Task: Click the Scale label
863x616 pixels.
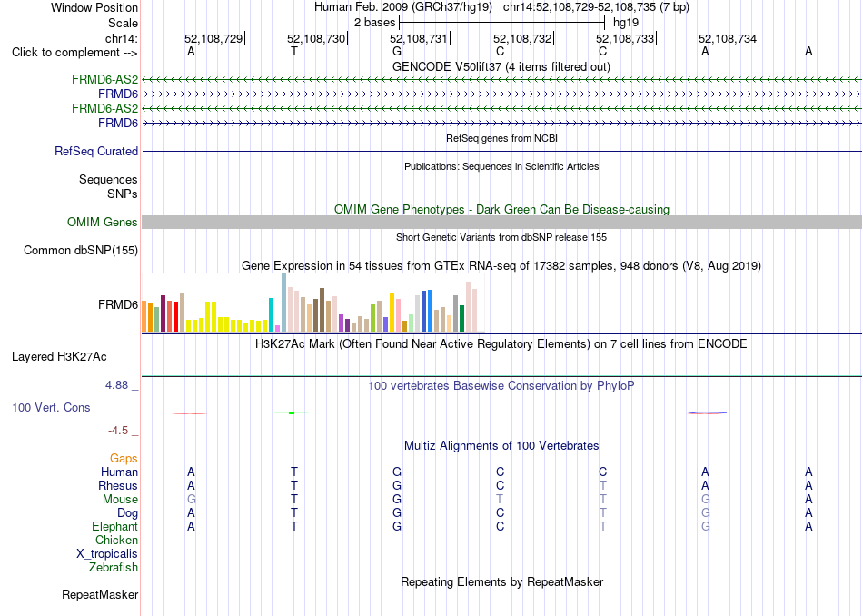Action: click(x=123, y=23)
